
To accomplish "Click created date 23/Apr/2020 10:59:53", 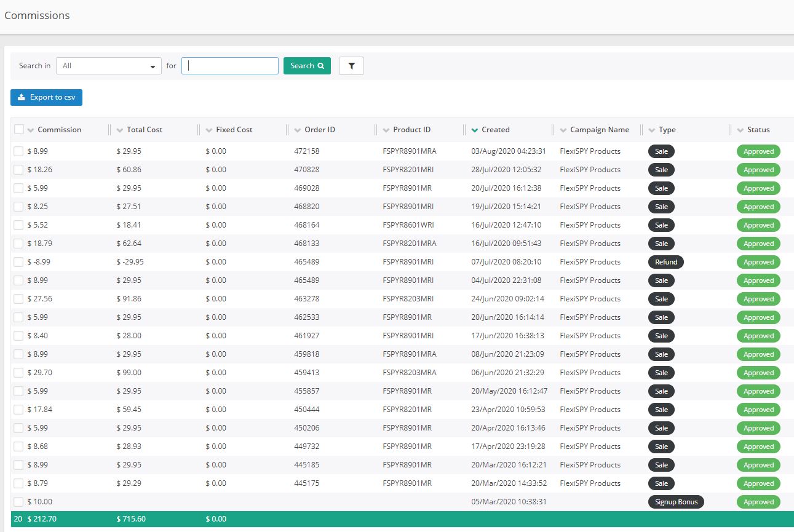I will click(509, 410).
